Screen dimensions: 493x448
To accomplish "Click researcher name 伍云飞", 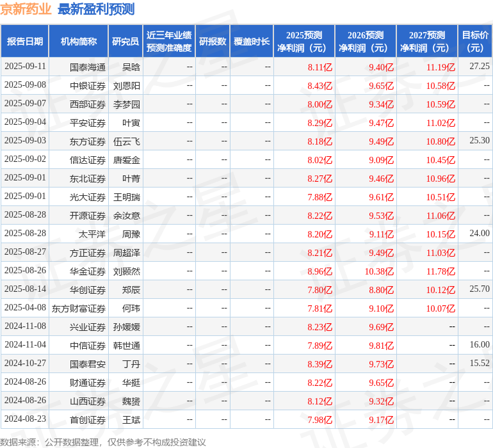I will [x=127, y=141].
